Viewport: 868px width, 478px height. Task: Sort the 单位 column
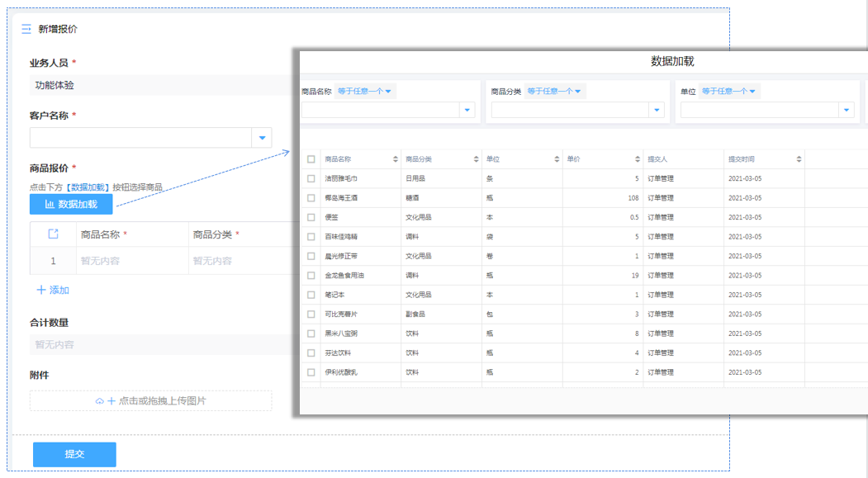(x=557, y=159)
